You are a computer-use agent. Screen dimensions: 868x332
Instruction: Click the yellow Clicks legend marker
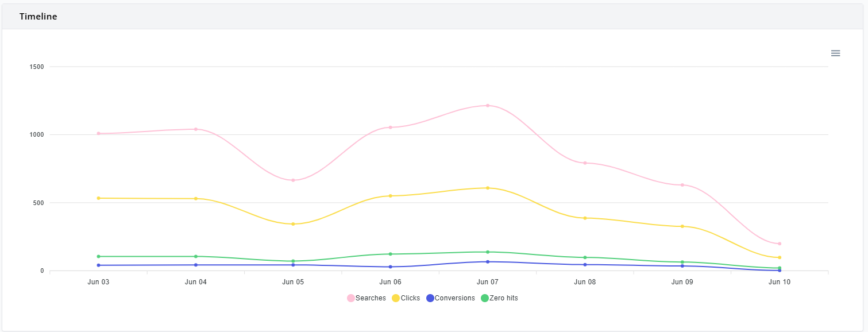pyautogui.click(x=396, y=298)
